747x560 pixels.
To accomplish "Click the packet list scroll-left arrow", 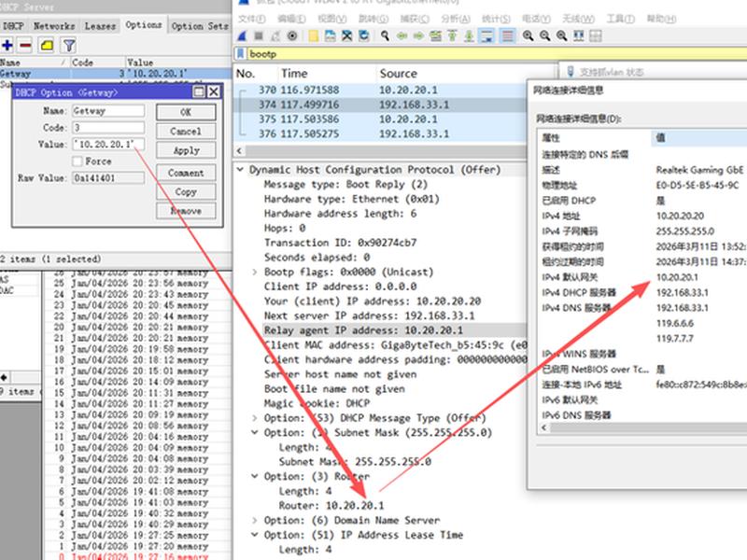I will (239, 151).
